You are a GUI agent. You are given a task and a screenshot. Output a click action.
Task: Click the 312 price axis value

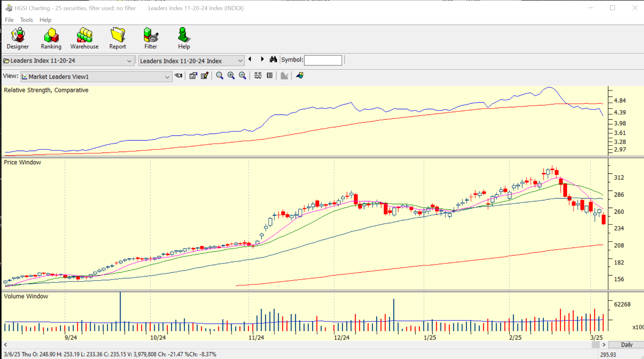coord(619,178)
